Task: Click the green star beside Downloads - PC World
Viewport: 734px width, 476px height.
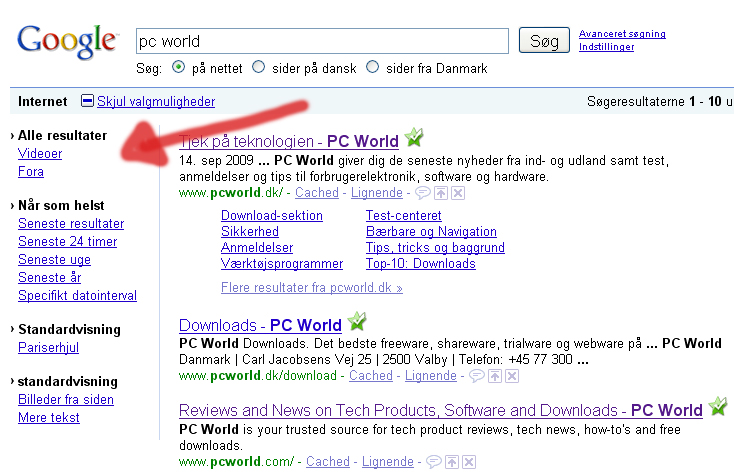Action: coord(357,323)
